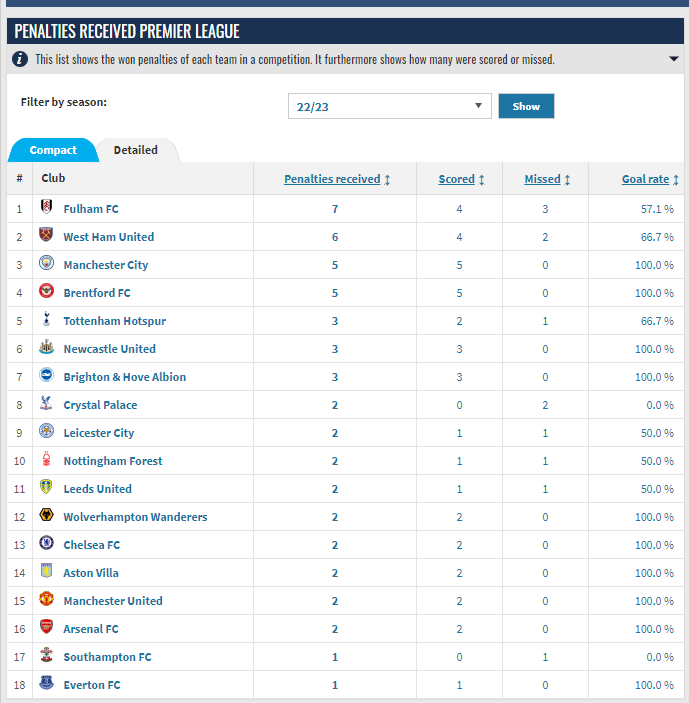The width and height of the screenshot is (689, 703).
Task: Click Fulham's penalties received value 7
Action: pyautogui.click(x=335, y=209)
